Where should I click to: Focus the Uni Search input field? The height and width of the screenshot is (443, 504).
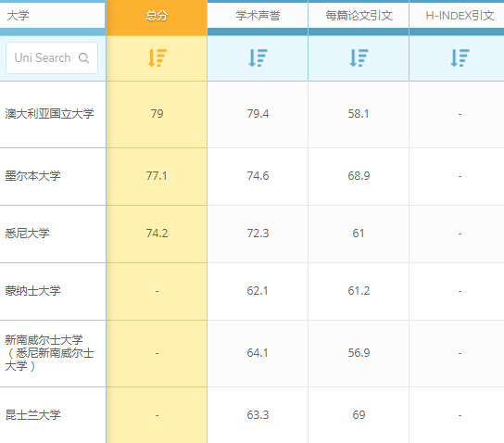pyautogui.click(x=52, y=57)
